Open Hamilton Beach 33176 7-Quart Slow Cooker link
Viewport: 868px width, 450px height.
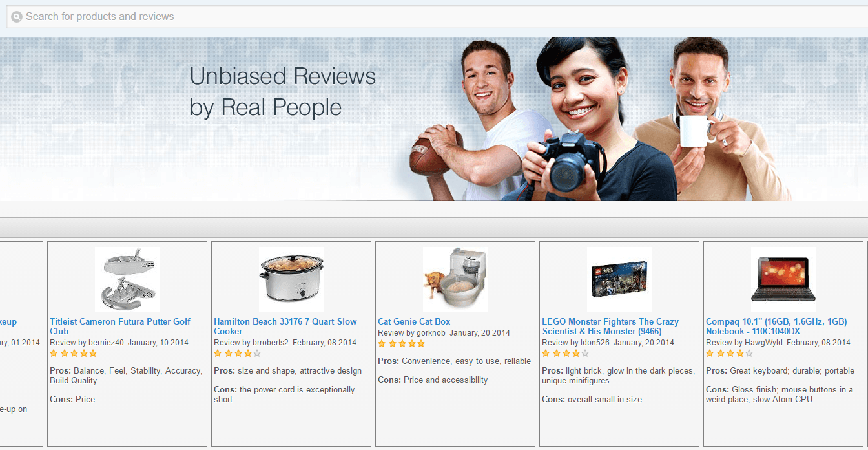coord(285,327)
